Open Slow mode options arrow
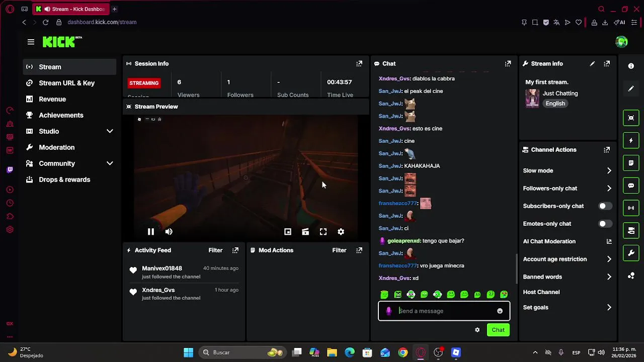 [609, 171]
